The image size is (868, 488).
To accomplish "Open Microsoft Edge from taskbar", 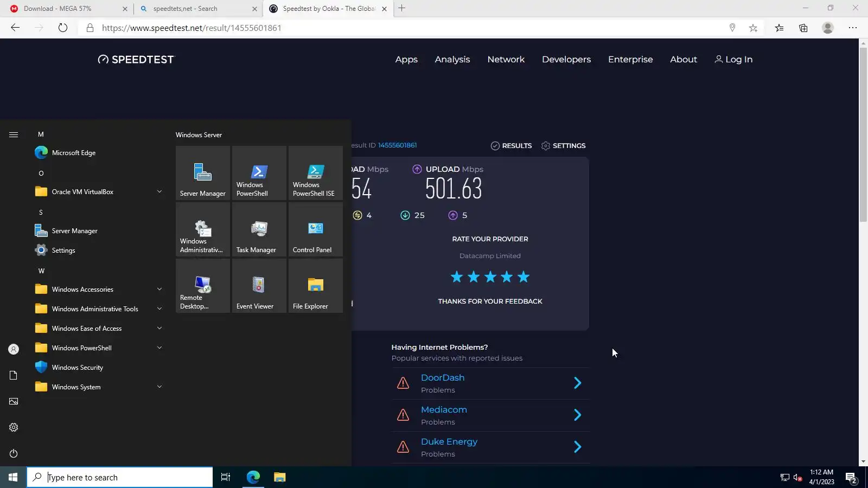I will [x=253, y=477].
